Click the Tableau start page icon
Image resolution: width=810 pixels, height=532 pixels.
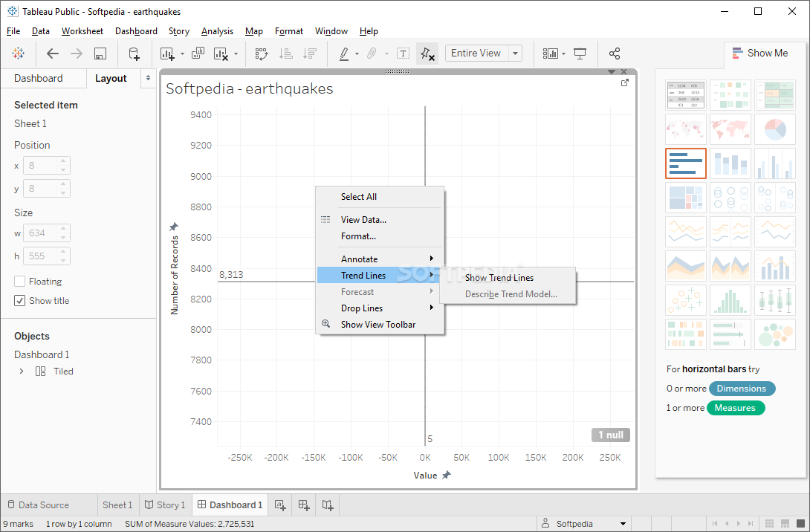(18, 53)
